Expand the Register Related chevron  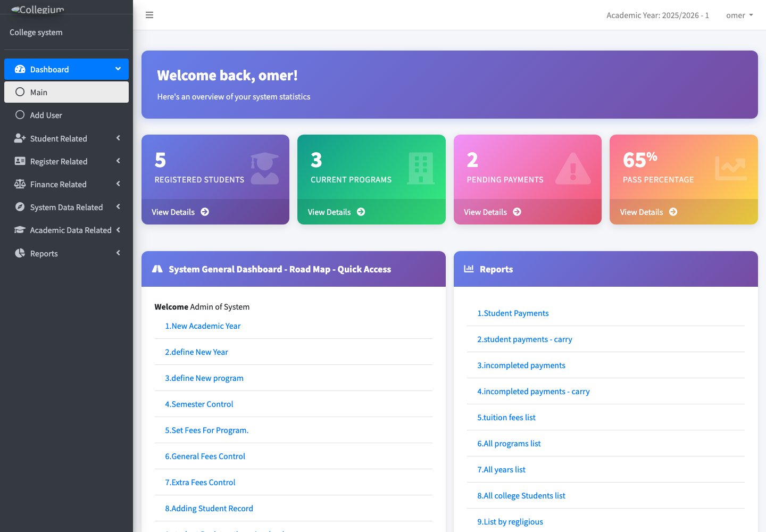(118, 161)
